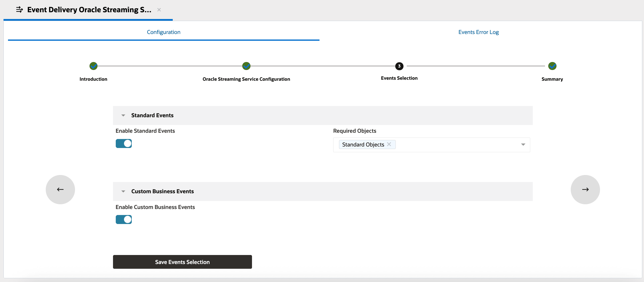The width and height of the screenshot is (644, 282).
Task: Click the Oracle Streaming Service Configuration step icon
Action: pos(246,66)
